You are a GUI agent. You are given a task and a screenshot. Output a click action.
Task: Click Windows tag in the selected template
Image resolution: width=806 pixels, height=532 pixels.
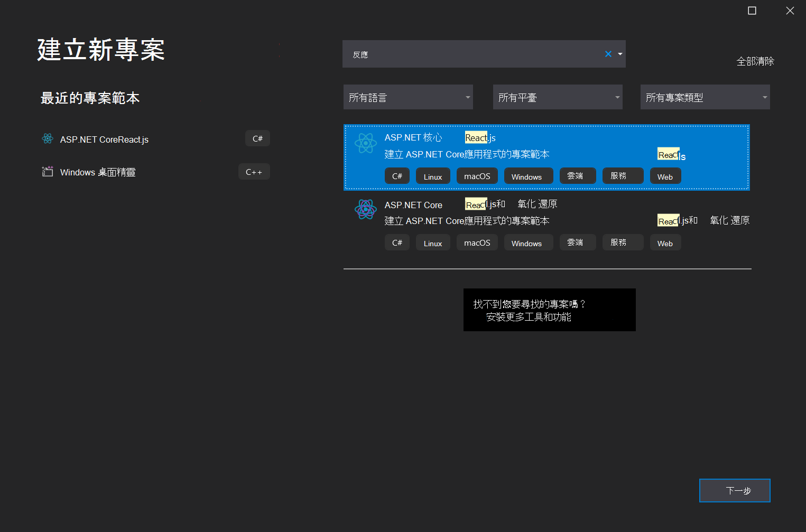(529, 176)
